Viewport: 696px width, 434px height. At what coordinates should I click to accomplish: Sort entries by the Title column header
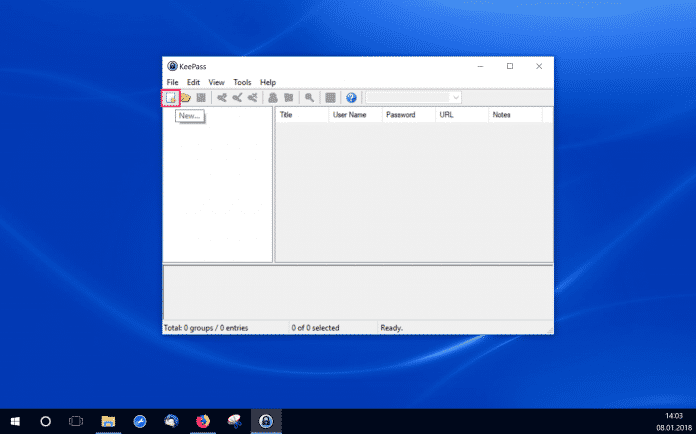301,115
